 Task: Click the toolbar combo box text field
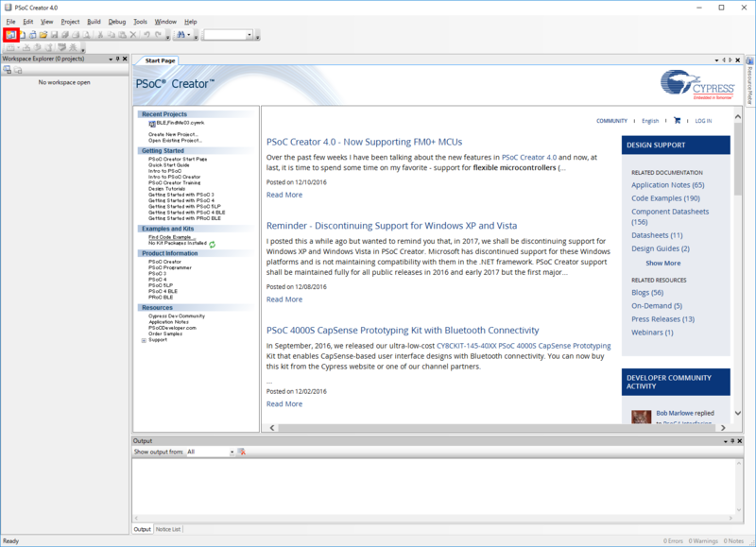tap(225, 35)
